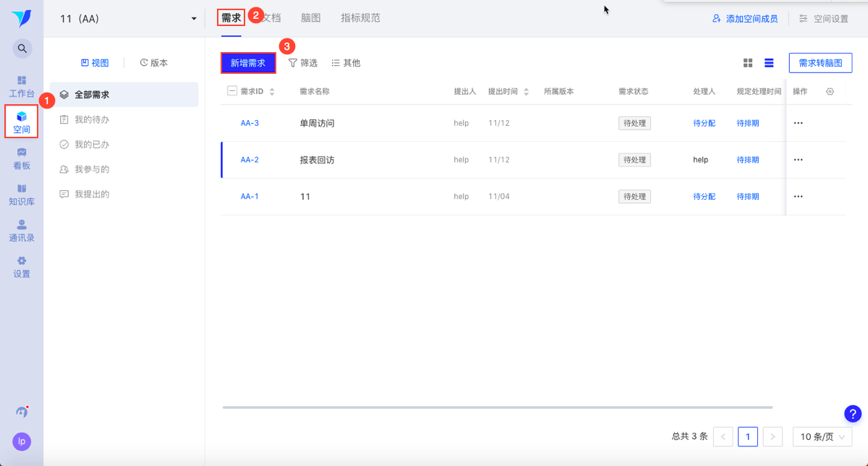Sort by 提出时间 column arrows
This screenshot has height=466, width=868.
coord(527,92)
